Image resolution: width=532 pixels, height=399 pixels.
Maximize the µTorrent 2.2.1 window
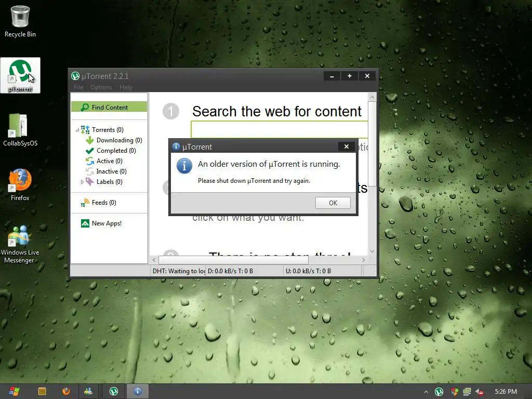click(350, 76)
